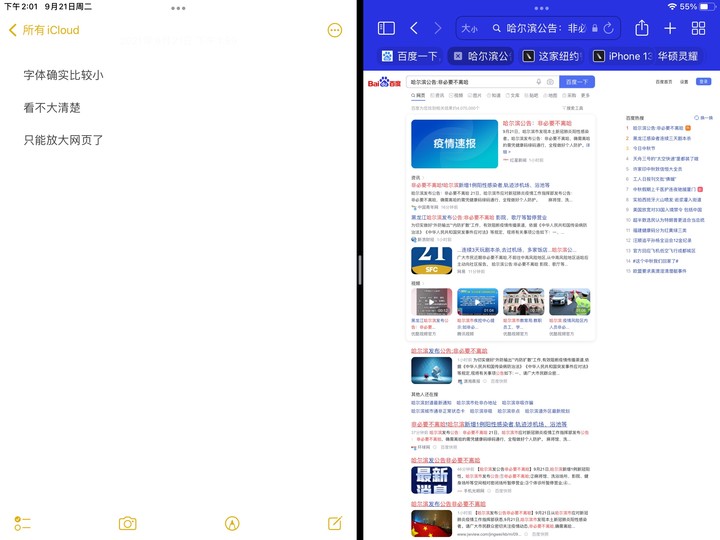720x540 pixels.
Task: Show the Safari tab overview grid
Action: [698, 29]
